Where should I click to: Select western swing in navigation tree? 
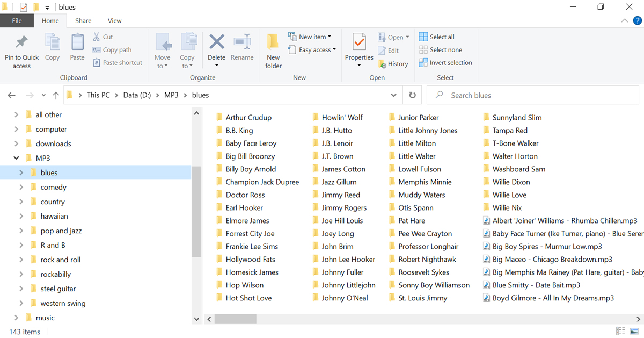coord(63,303)
